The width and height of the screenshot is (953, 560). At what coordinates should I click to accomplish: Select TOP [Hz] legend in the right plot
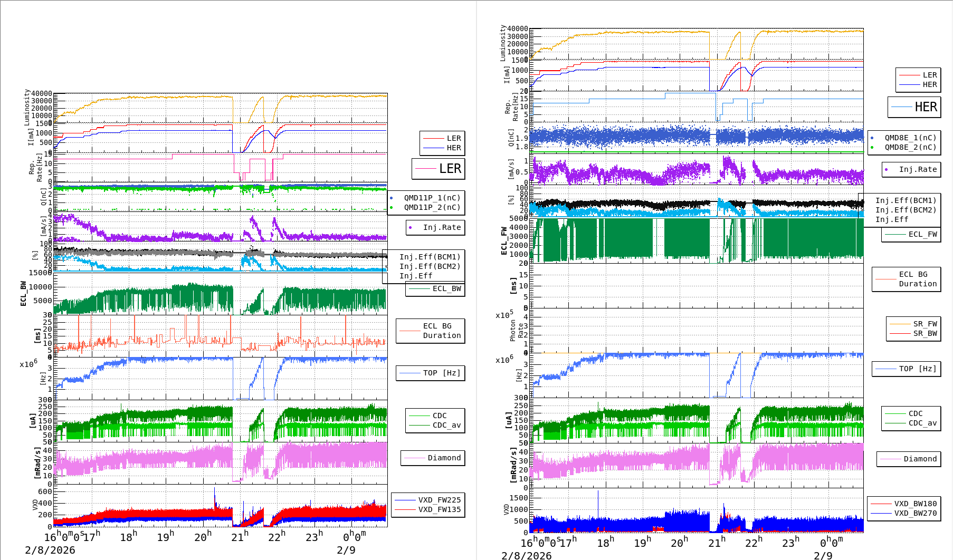click(x=907, y=369)
